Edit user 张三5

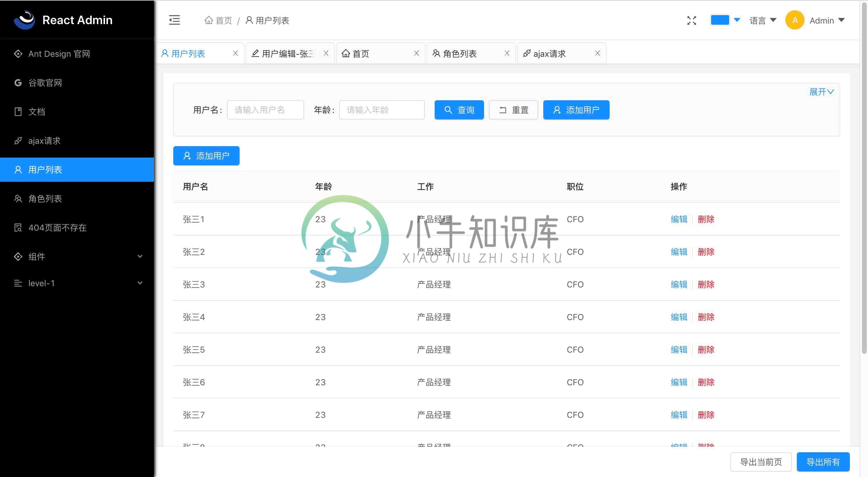pyautogui.click(x=679, y=350)
